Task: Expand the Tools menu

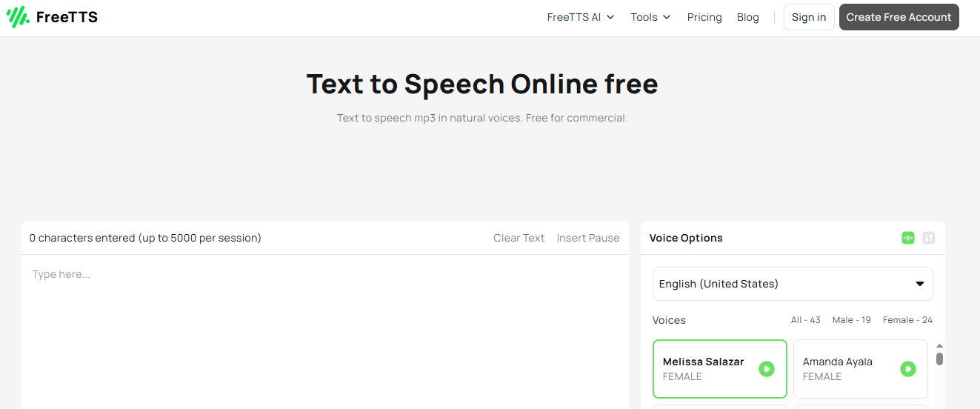Action: pyautogui.click(x=650, y=17)
